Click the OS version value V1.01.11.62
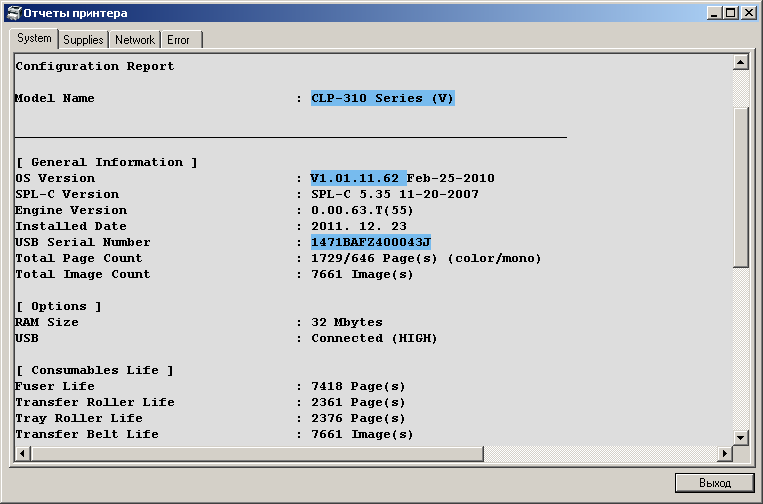This screenshot has width=763, height=504. click(355, 178)
